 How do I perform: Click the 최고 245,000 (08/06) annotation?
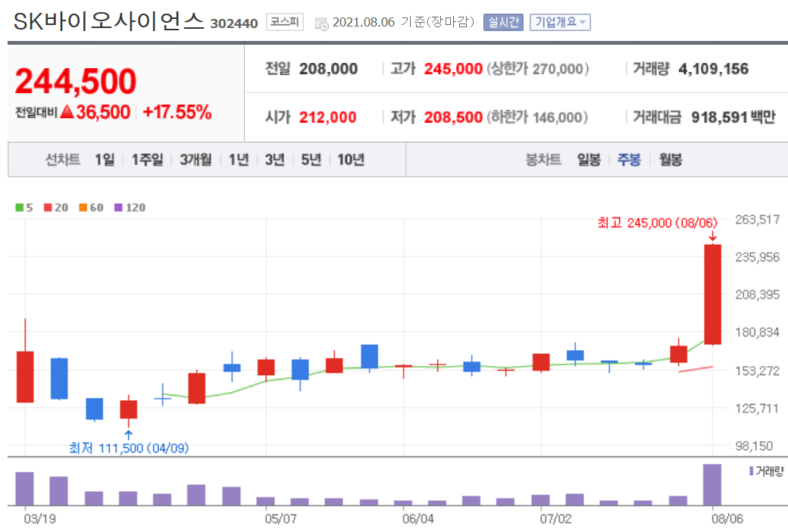point(658,223)
